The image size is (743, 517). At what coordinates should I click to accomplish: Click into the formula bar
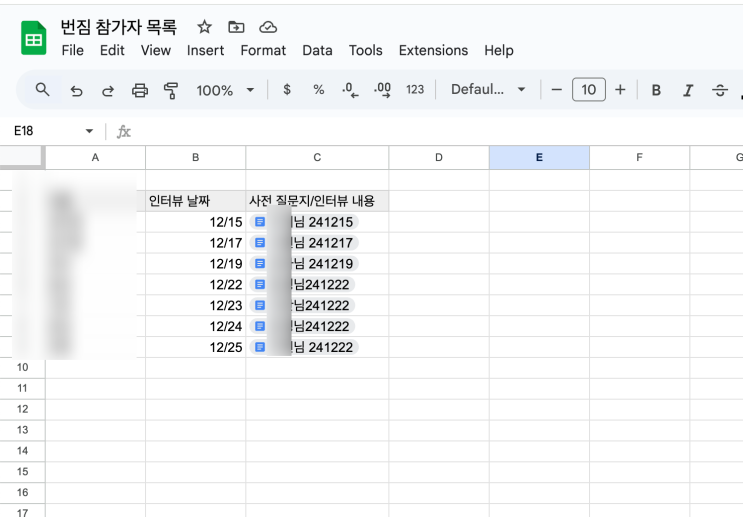pos(436,131)
